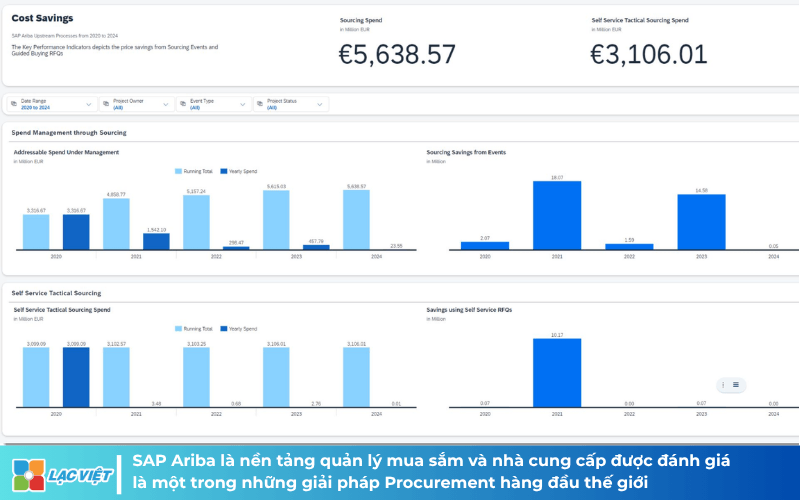
Task: Expand the Event Type chevron
Action: click(x=243, y=105)
